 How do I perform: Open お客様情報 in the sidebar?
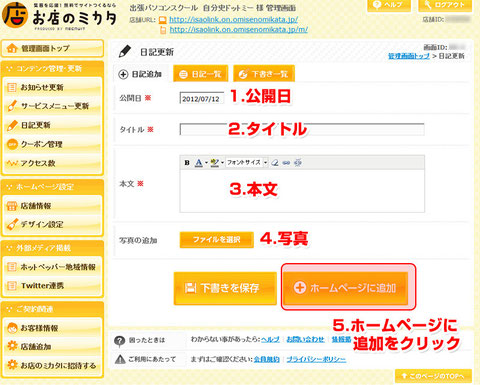click(x=52, y=328)
